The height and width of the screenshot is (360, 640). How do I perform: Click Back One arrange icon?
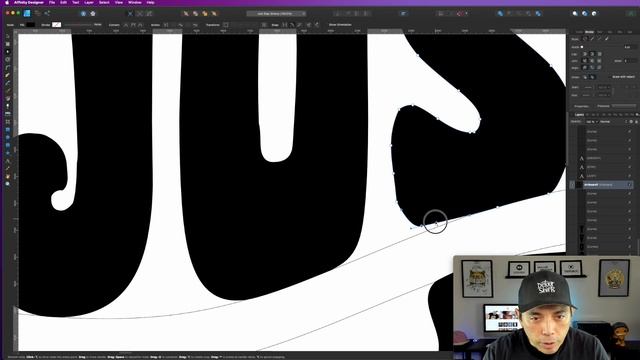pos(195,13)
